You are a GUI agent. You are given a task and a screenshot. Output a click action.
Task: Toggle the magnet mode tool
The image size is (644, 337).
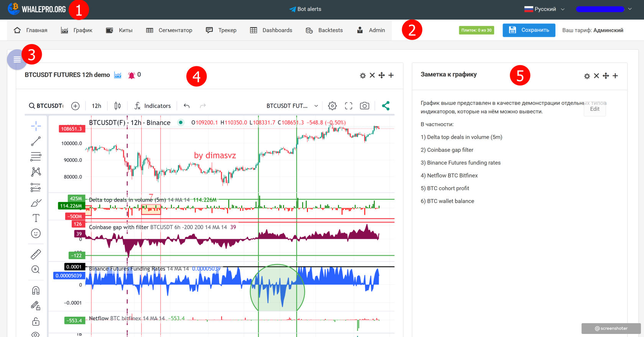click(36, 290)
